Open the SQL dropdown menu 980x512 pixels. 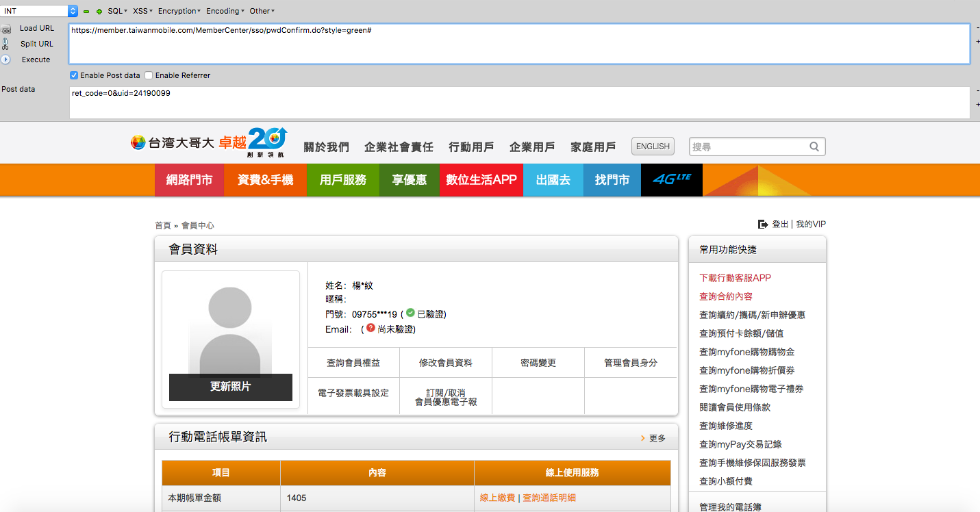(x=118, y=11)
